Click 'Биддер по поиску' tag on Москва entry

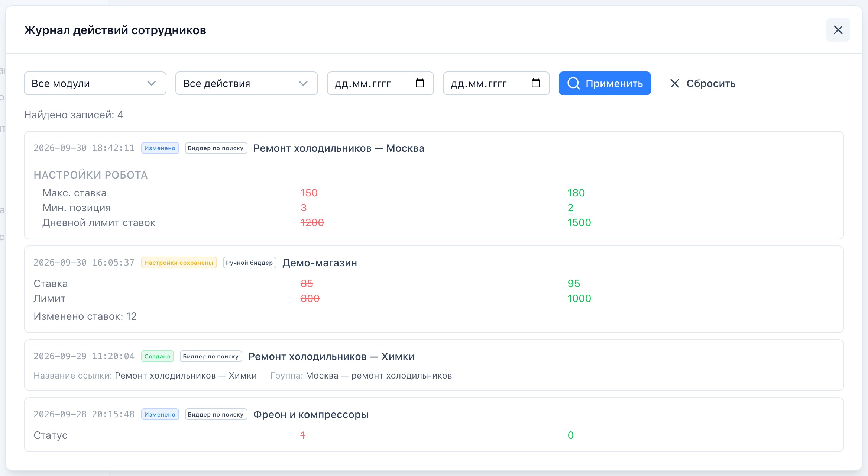tap(216, 148)
